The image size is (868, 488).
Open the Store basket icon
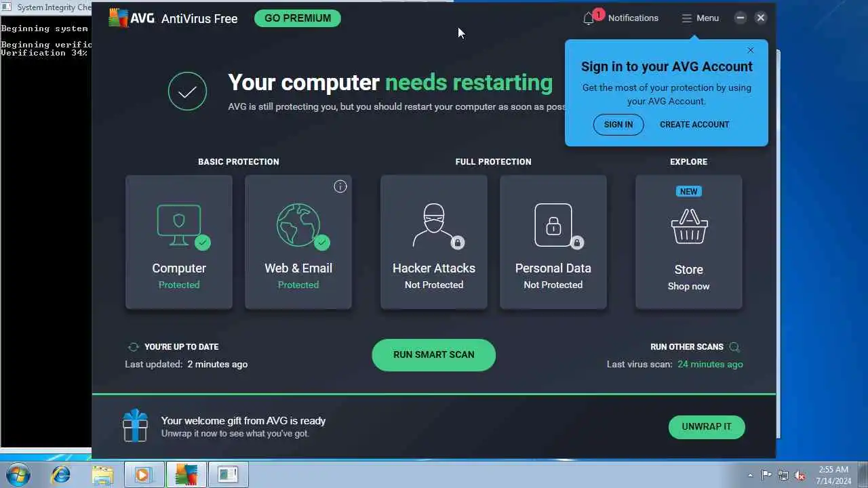(x=689, y=226)
